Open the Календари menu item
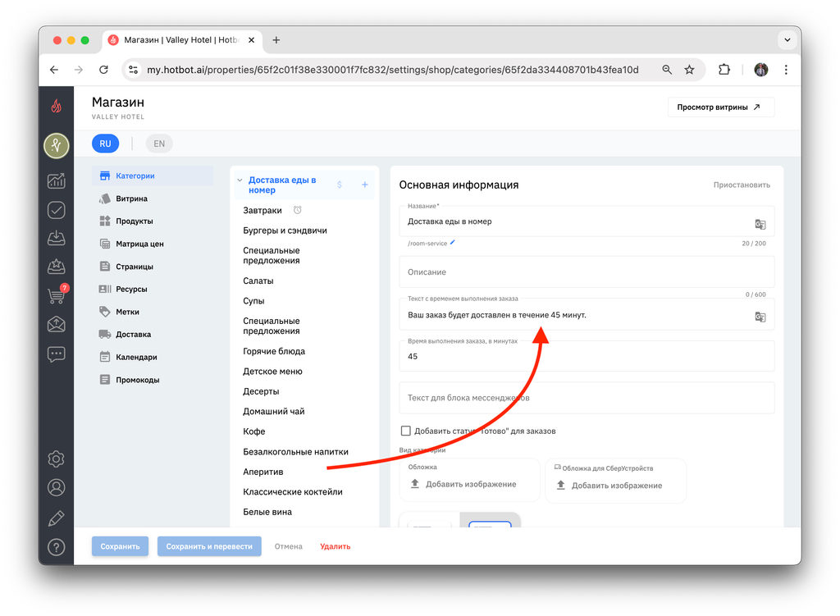840x616 pixels. (153, 357)
